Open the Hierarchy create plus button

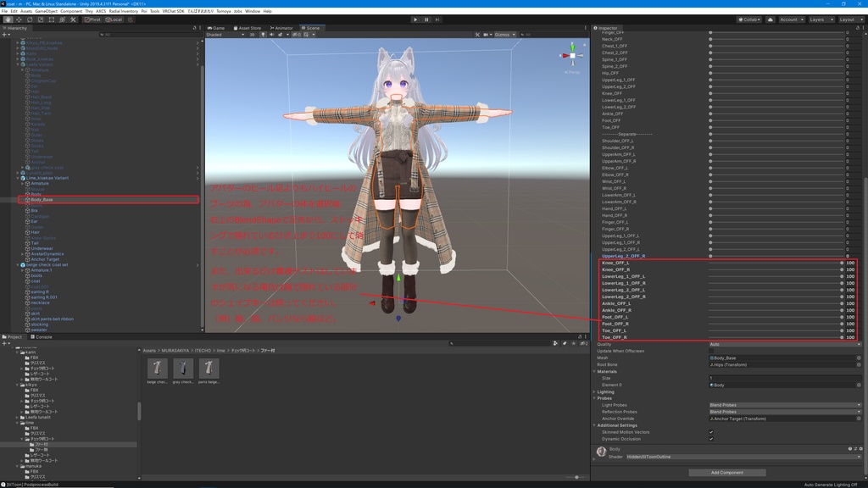5,34
